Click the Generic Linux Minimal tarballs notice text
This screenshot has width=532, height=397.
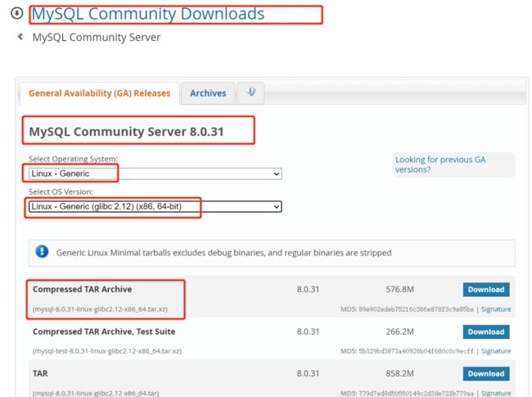[x=224, y=253]
